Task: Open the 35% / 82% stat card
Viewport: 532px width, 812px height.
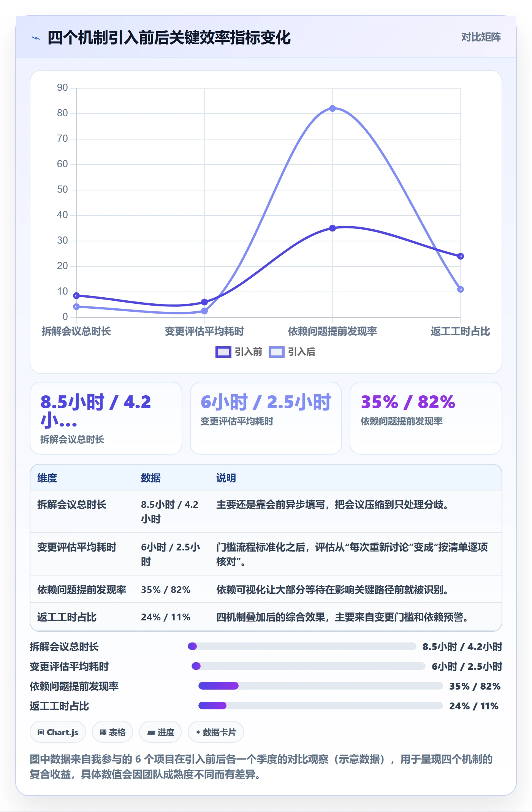Action: [x=426, y=418]
